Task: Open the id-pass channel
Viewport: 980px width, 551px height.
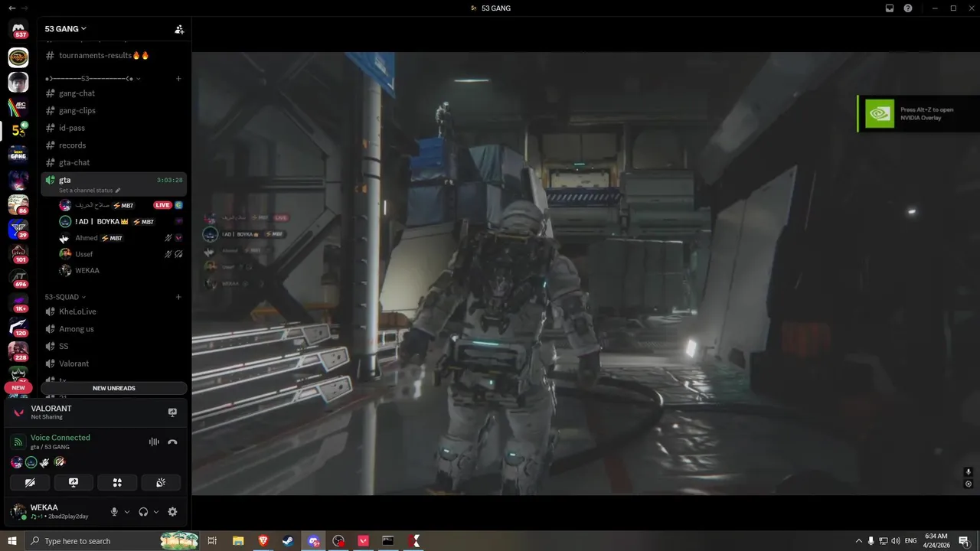Action: 113,128
